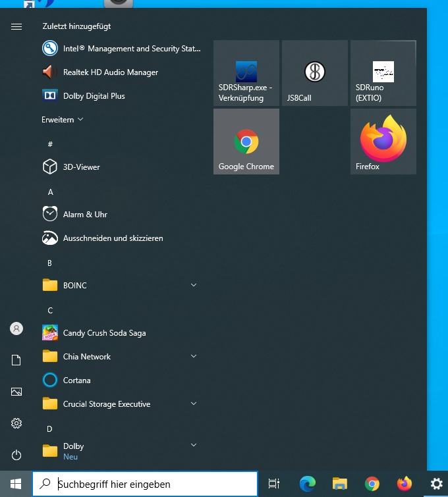Expand the Dolby folder chevron
This screenshot has height=497, width=448.
pyautogui.click(x=194, y=445)
